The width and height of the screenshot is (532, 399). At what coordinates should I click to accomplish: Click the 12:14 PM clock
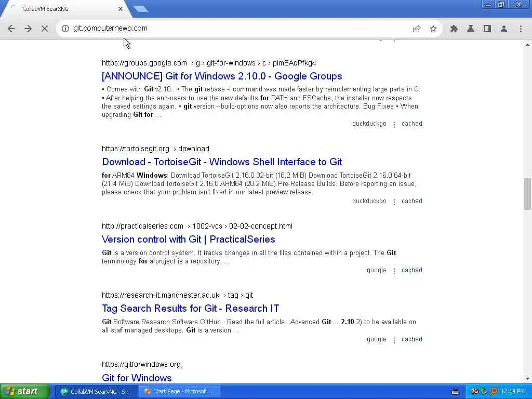click(x=513, y=392)
